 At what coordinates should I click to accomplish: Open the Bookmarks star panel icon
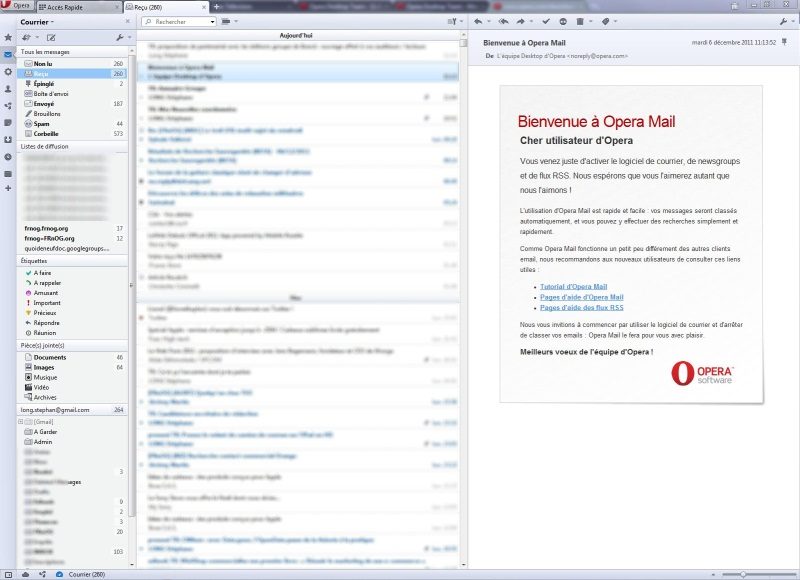click(8, 37)
